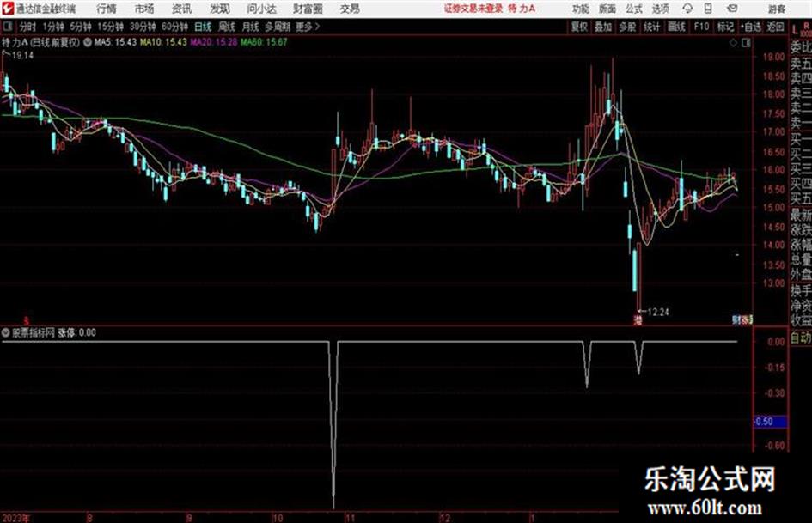
Task: Select the 日线 daily tab
Action: (x=203, y=27)
